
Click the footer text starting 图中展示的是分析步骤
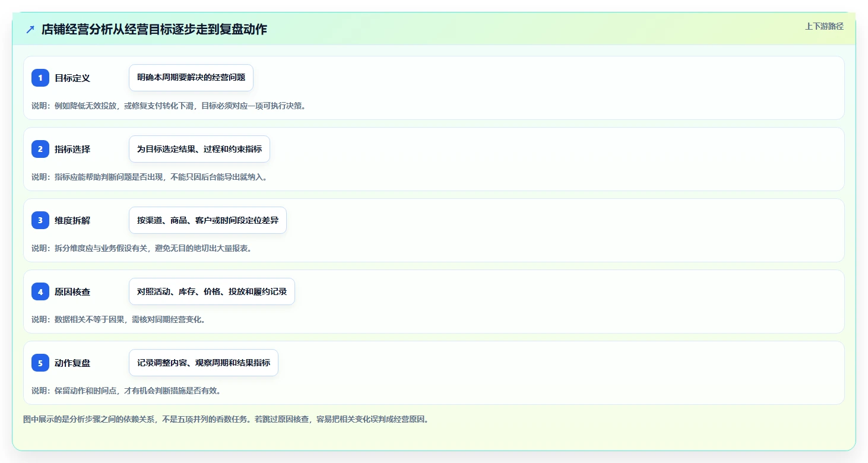(226, 419)
